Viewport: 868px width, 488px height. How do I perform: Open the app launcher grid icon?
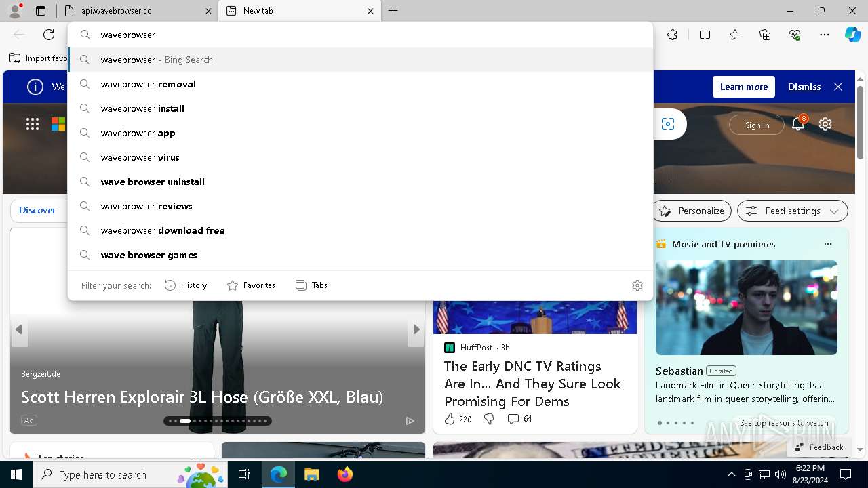[x=33, y=124]
